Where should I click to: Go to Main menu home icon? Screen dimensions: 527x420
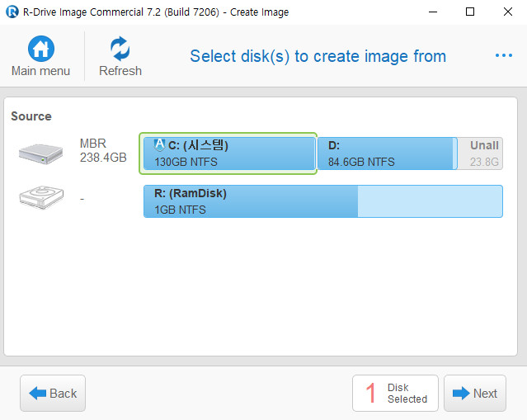pyautogui.click(x=41, y=49)
